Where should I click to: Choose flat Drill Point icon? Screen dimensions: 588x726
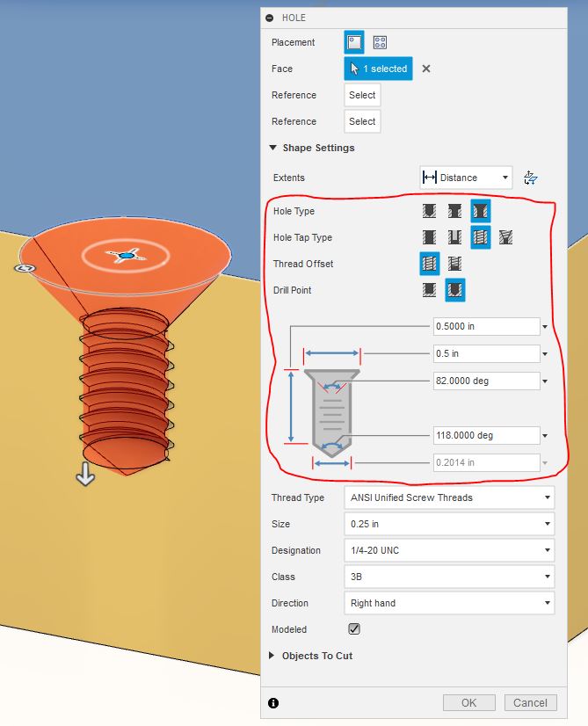tap(429, 290)
